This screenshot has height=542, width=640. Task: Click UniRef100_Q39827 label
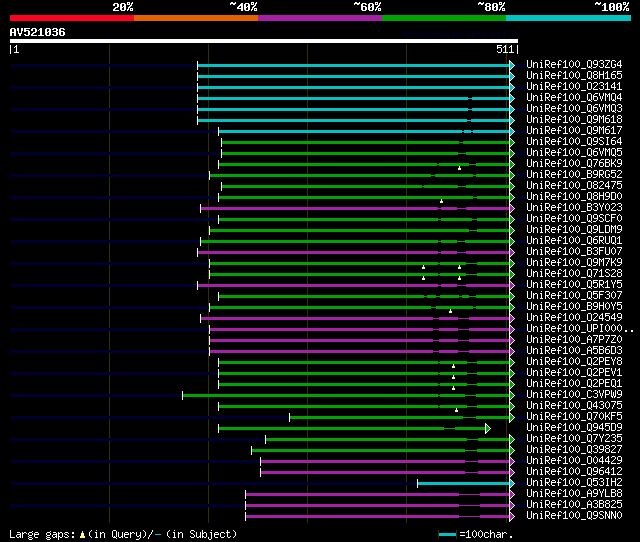click(574, 450)
